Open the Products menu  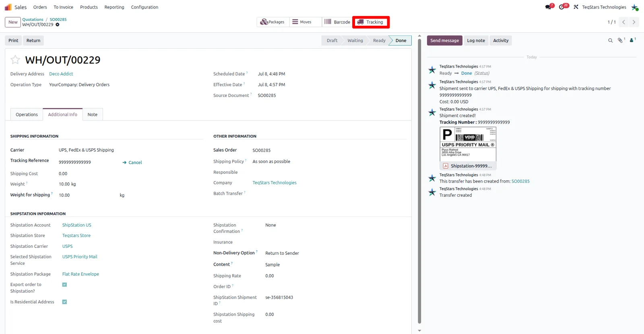pos(89,7)
